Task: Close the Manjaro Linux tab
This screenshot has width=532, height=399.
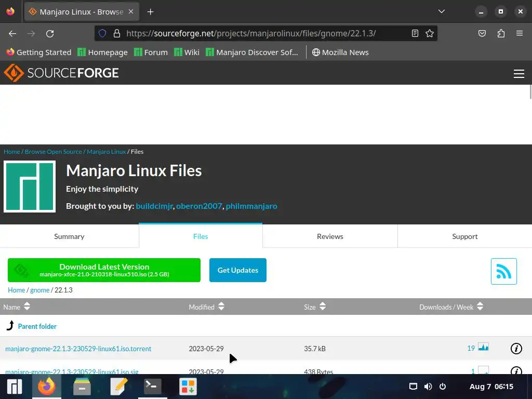Action: click(x=131, y=11)
